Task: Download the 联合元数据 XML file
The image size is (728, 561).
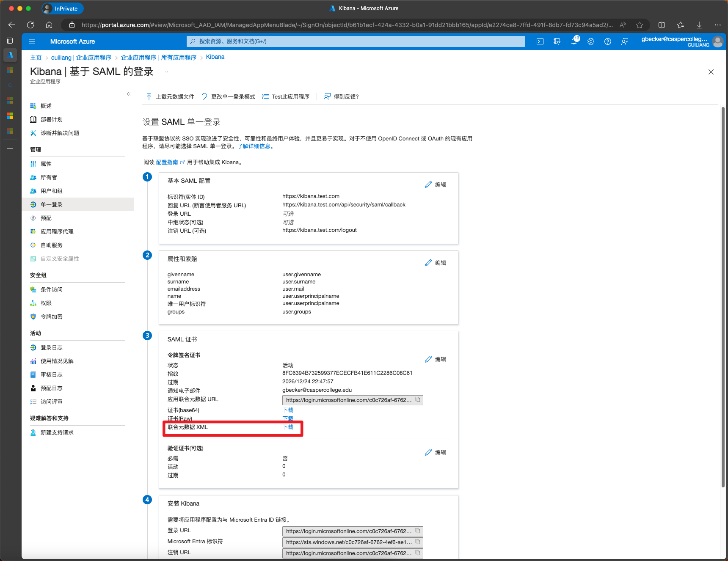Action: coord(288,427)
